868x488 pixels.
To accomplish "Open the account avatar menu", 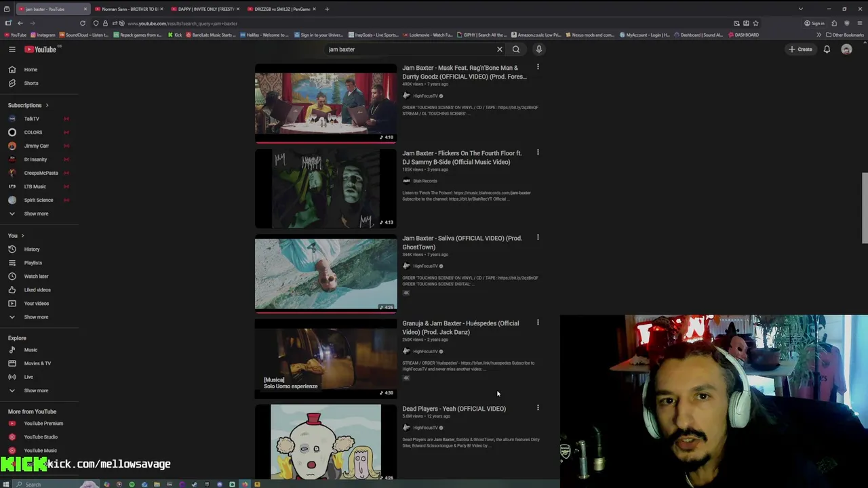I will click(x=846, y=49).
